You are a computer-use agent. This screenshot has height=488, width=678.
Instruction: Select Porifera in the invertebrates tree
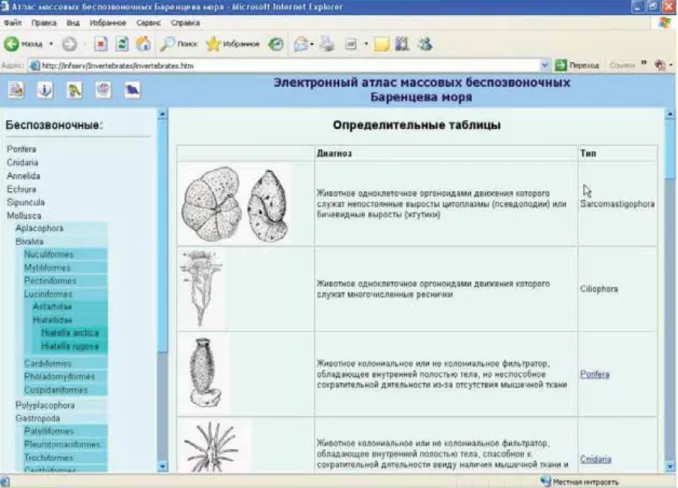click(x=21, y=149)
